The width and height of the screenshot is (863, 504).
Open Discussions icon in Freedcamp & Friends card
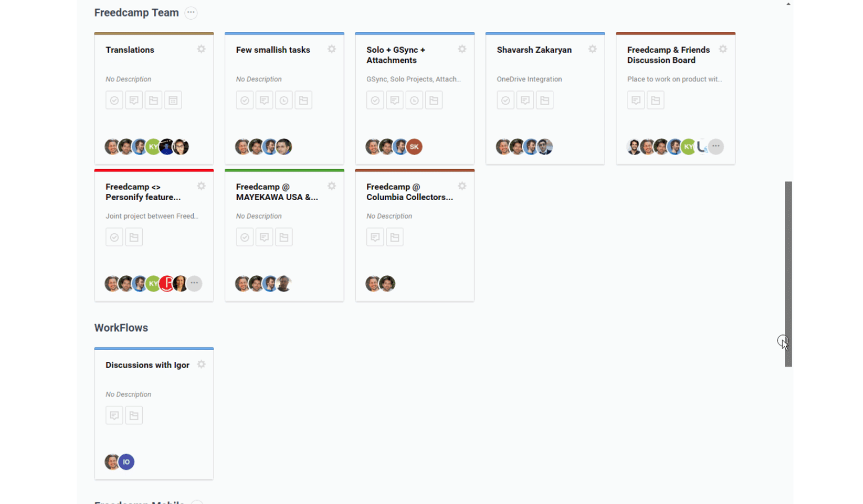point(635,101)
